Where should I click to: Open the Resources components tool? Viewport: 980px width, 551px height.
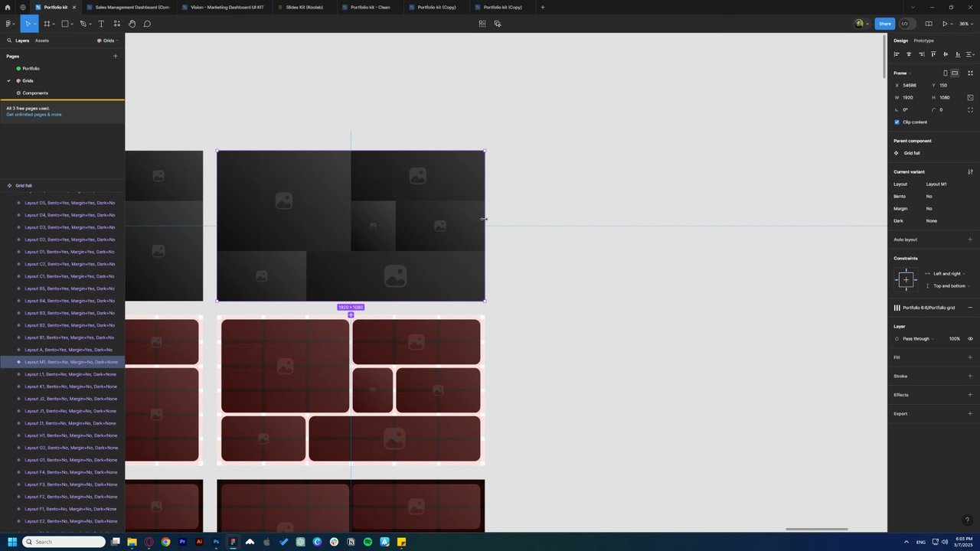tap(116, 24)
